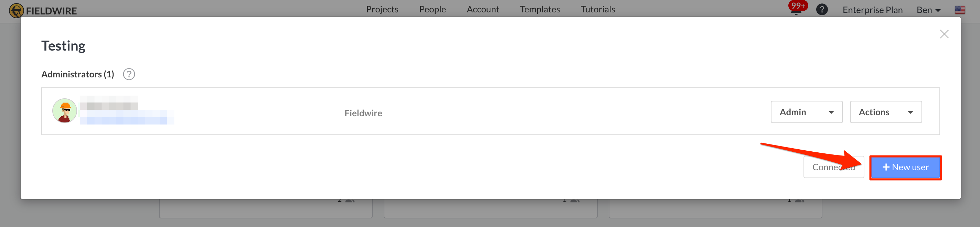This screenshot has height=227, width=980.
Task: Click the help question mark icon
Action: (x=822, y=9)
